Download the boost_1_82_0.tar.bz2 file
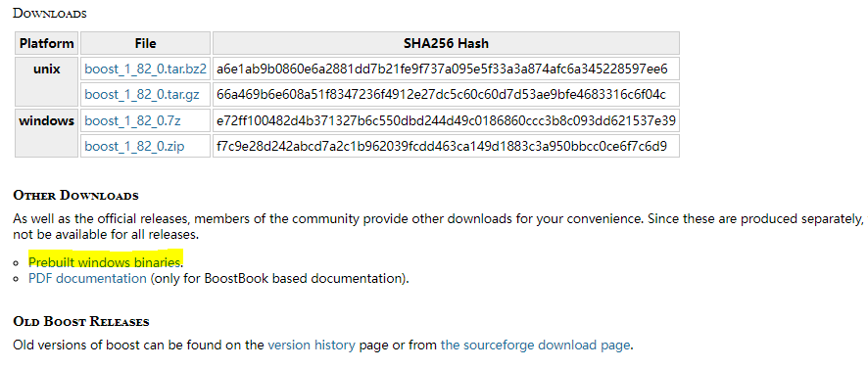Image resolution: width=868 pixels, height=369 pixels. point(146,69)
